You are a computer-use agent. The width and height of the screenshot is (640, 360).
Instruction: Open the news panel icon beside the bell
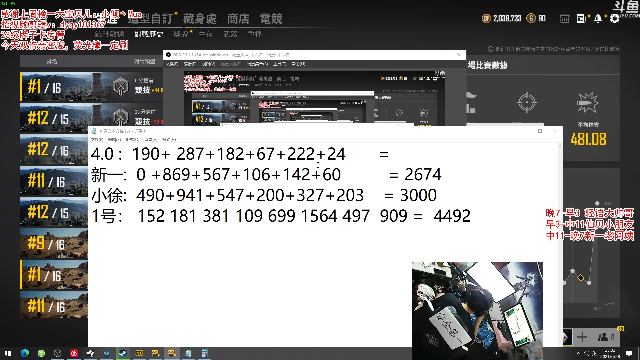click(581, 18)
